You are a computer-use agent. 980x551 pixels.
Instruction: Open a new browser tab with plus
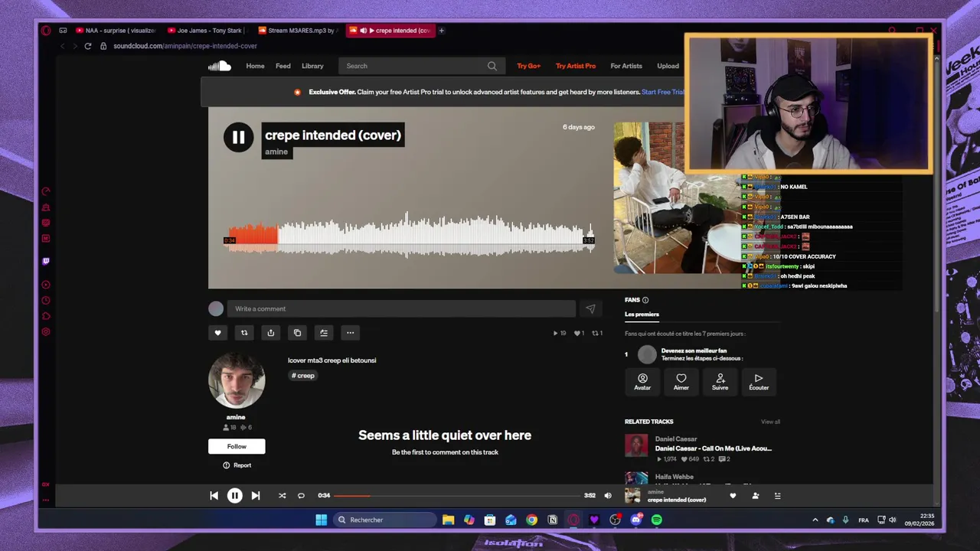[441, 31]
